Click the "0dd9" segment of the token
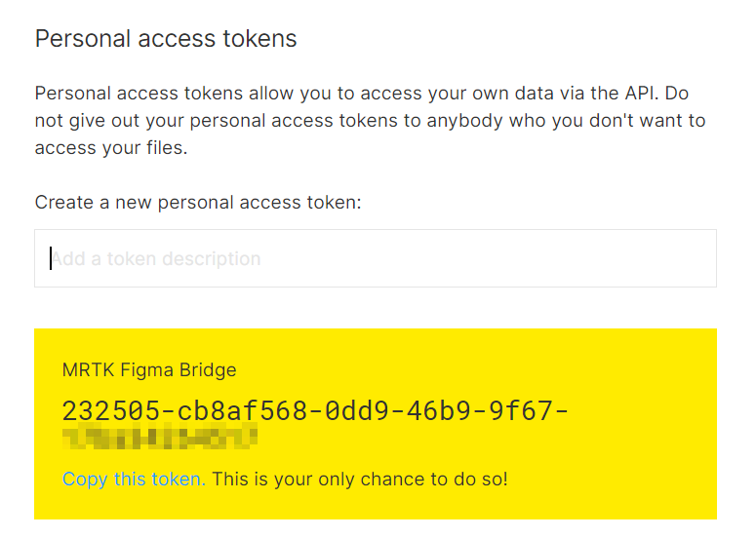The height and width of the screenshot is (538, 756). coord(354,410)
